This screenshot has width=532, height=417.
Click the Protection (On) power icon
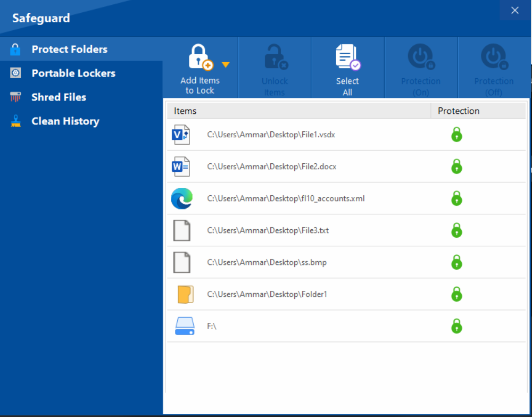(x=421, y=57)
